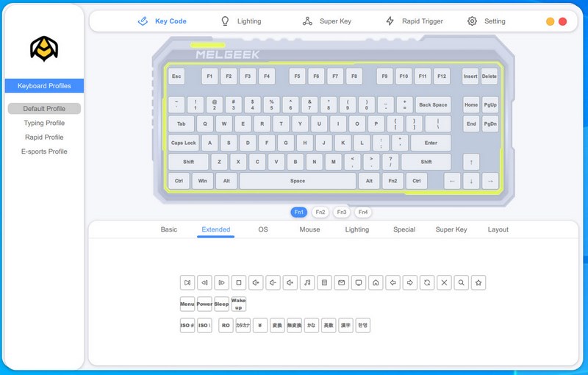Click the Back Space key on keyboard

click(433, 105)
